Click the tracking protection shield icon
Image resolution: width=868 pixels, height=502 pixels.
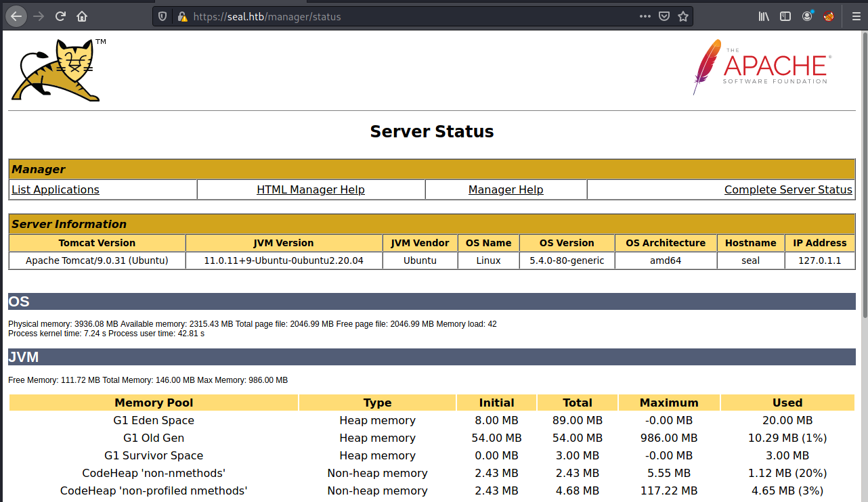[162, 16]
